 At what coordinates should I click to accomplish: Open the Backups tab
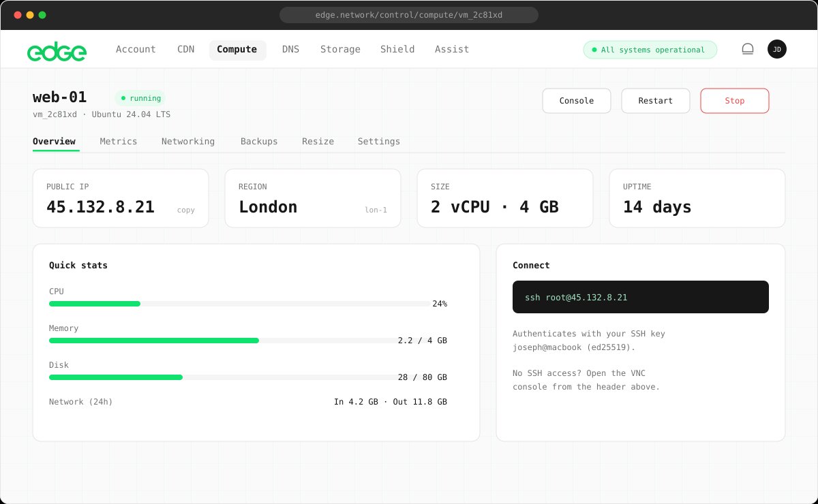259,142
